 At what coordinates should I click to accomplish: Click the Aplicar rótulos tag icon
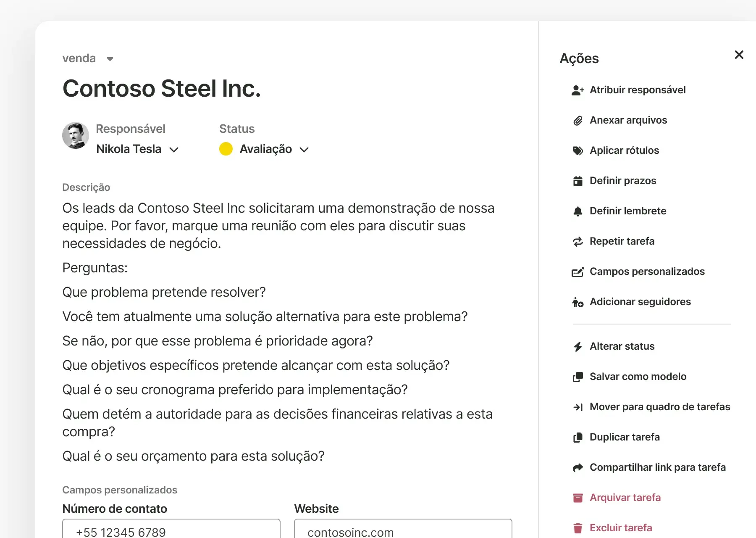pyautogui.click(x=578, y=151)
